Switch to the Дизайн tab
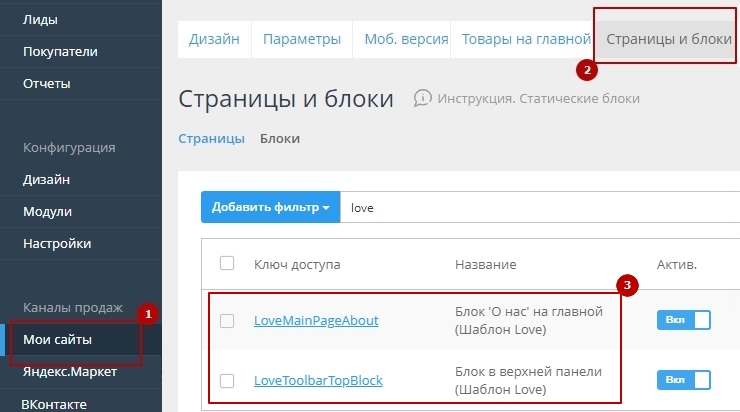The width and height of the screenshot is (740, 412). pos(214,40)
